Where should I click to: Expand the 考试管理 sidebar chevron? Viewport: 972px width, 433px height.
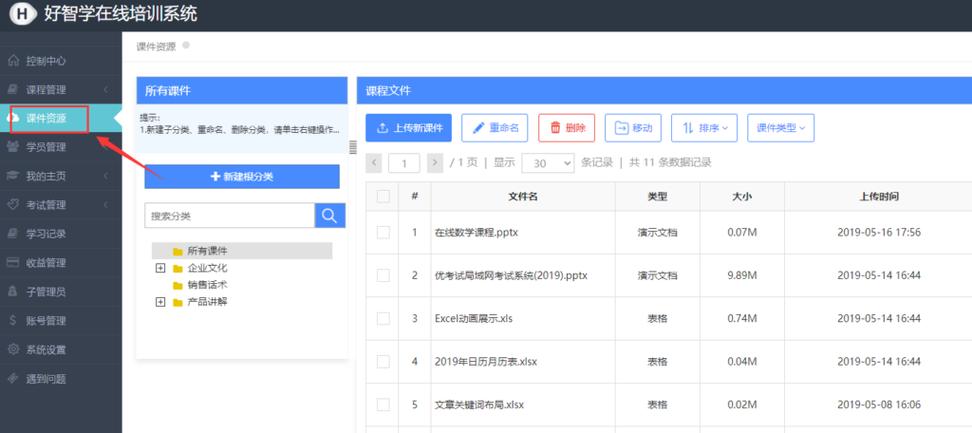pyautogui.click(x=106, y=204)
